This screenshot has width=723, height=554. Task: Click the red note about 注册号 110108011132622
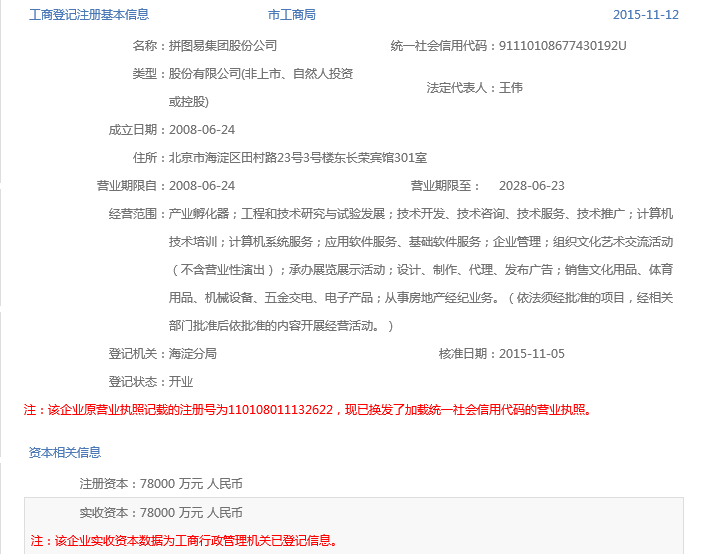point(308,410)
